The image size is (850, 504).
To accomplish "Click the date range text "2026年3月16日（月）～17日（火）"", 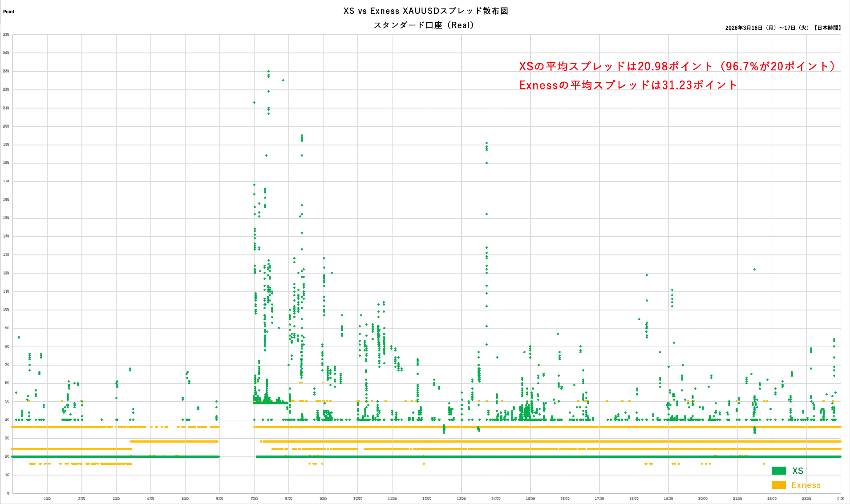I will [767, 28].
